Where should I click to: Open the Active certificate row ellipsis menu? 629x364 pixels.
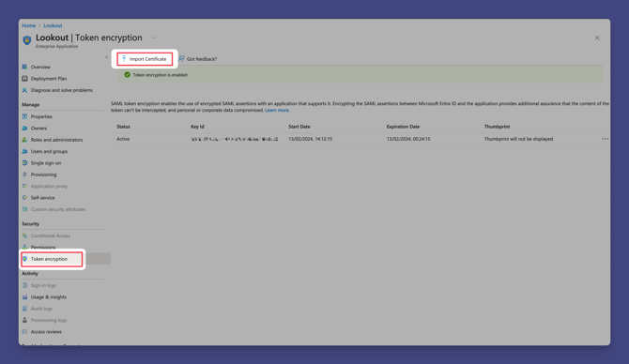(605, 139)
